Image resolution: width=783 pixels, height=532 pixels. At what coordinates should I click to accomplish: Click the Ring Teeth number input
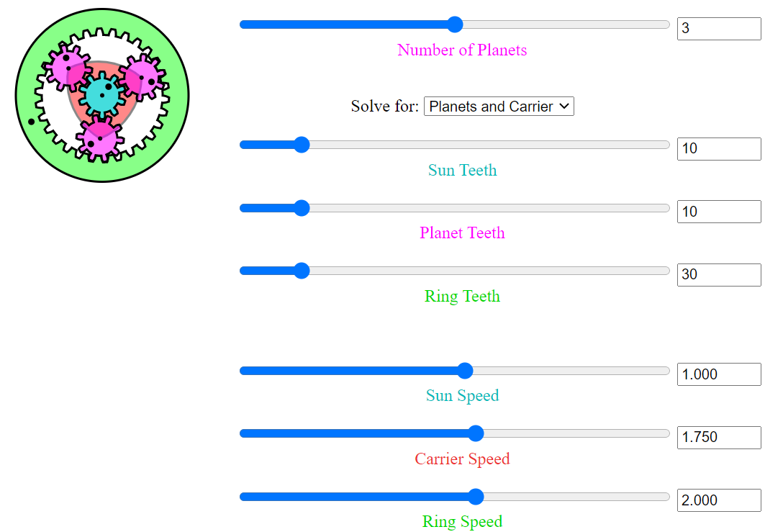click(718, 274)
